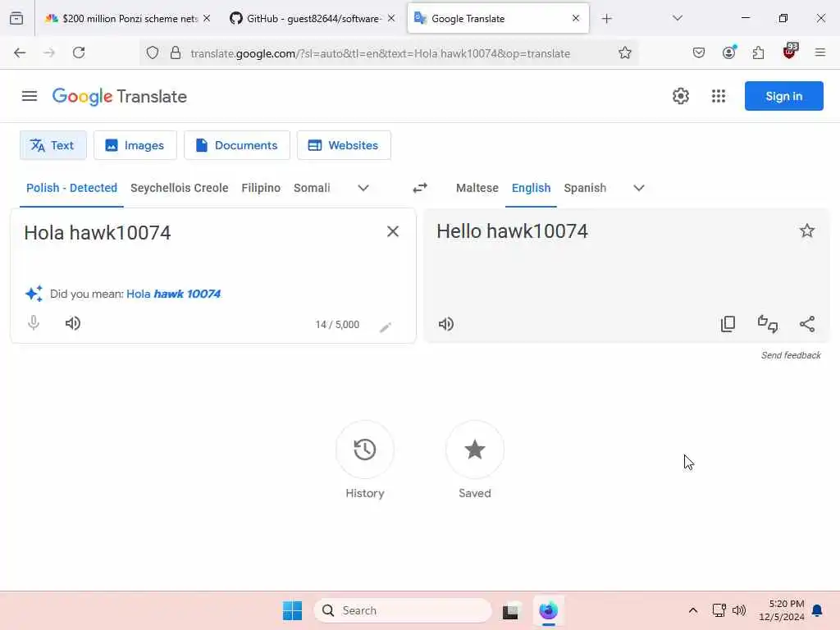
Task: Open the Google Translate main menu
Action: (30, 96)
